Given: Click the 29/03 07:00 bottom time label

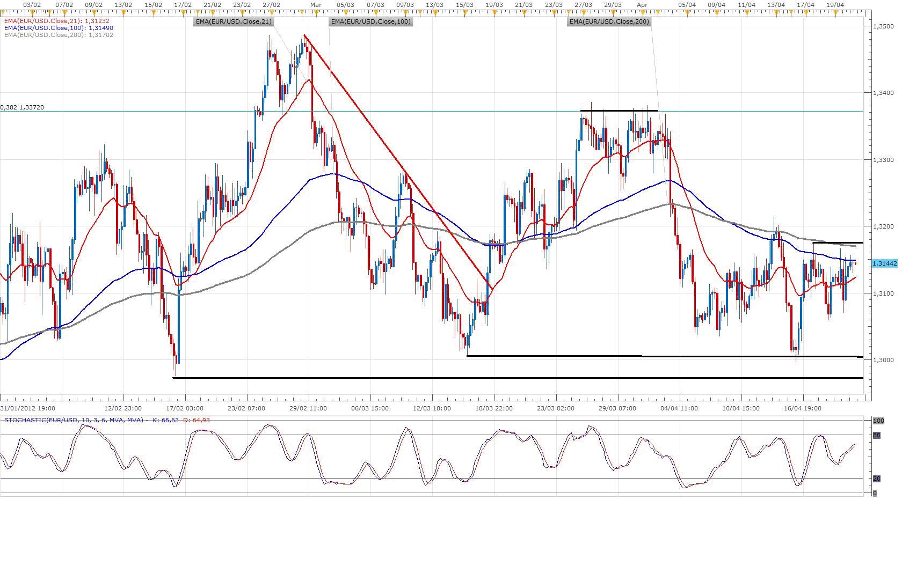Looking at the screenshot, I should 617,408.
